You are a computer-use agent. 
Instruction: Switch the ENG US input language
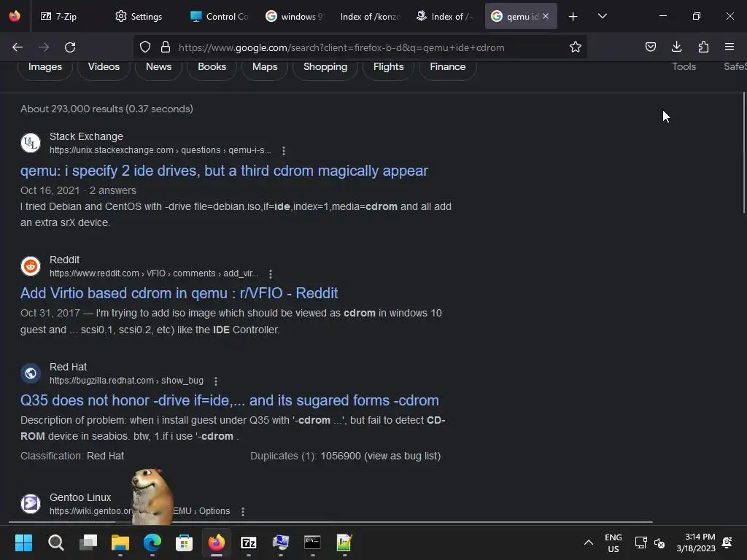click(613, 542)
